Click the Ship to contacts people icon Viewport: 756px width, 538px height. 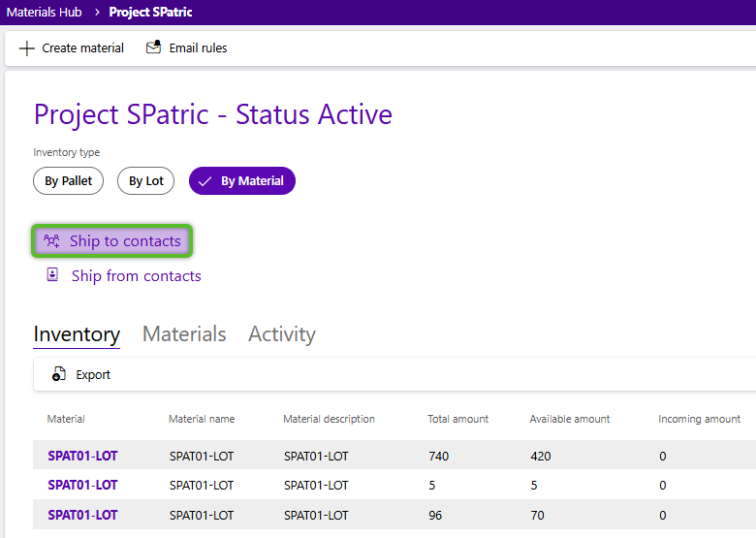coord(52,241)
